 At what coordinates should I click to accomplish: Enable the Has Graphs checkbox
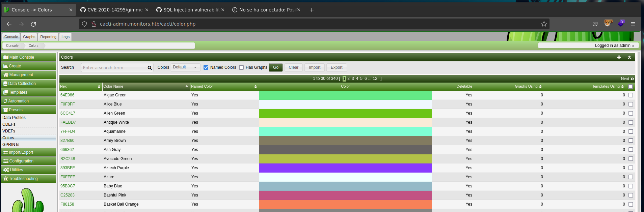coord(241,67)
